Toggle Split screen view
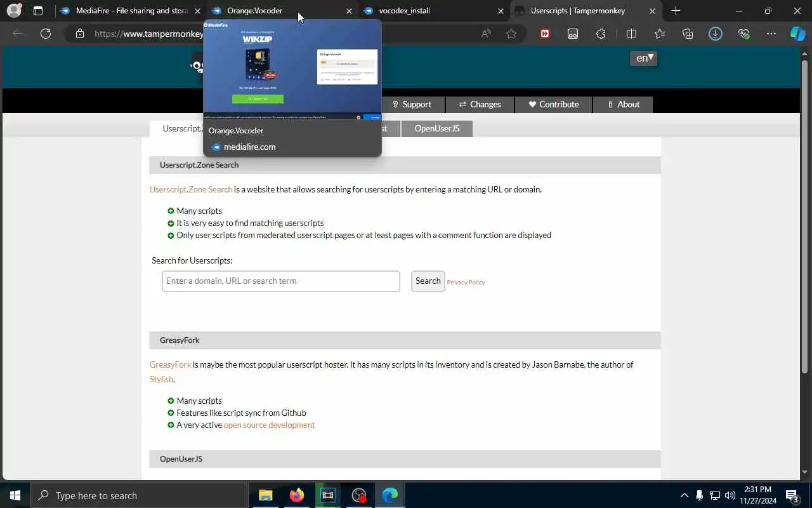The image size is (812, 508). point(631,34)
